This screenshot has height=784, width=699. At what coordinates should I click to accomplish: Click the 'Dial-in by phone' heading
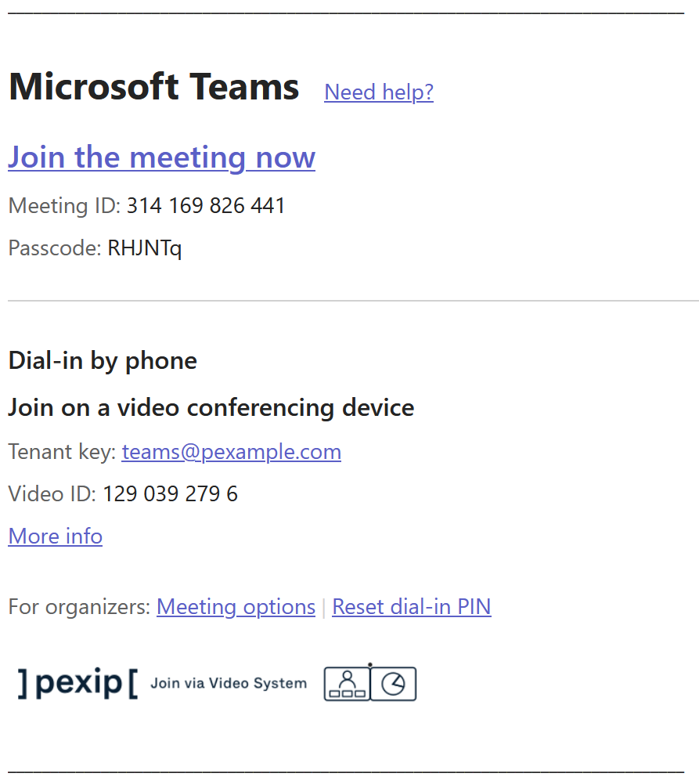[103, 361]
